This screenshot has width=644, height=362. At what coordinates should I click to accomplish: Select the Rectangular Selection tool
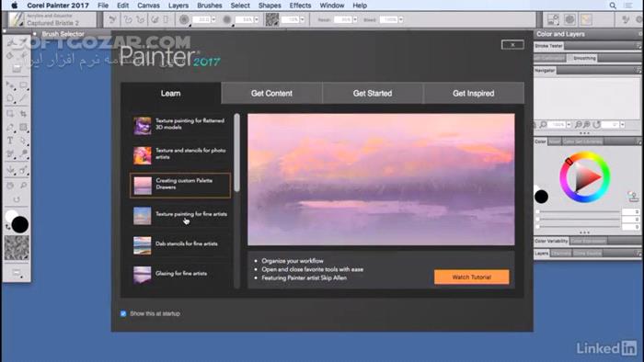tap(23, 85)
